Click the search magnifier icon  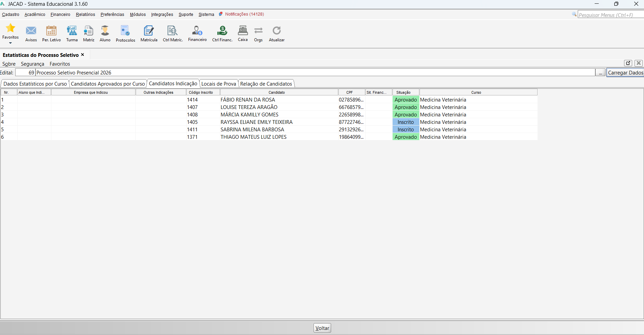pos(574,14)
